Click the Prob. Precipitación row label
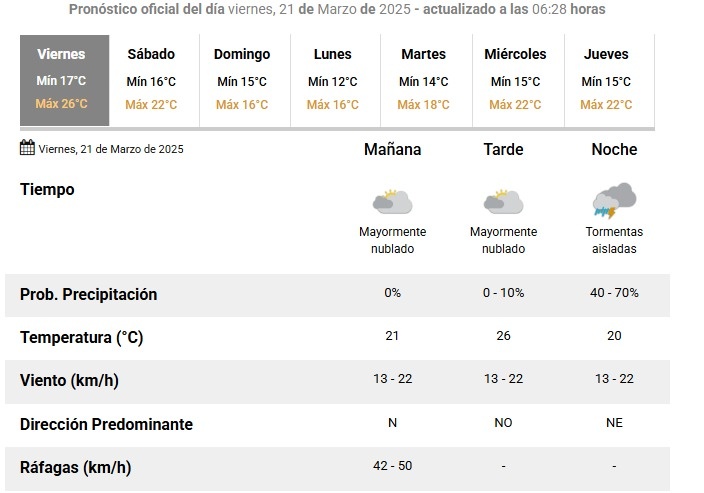 point(88,295)
